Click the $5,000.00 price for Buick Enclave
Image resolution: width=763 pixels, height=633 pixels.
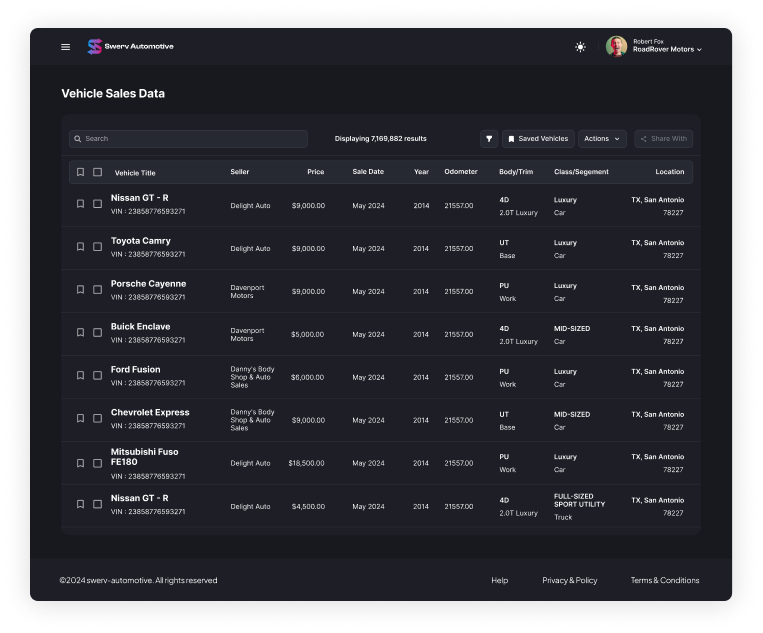pyautogui.click(x=308, y=335)
